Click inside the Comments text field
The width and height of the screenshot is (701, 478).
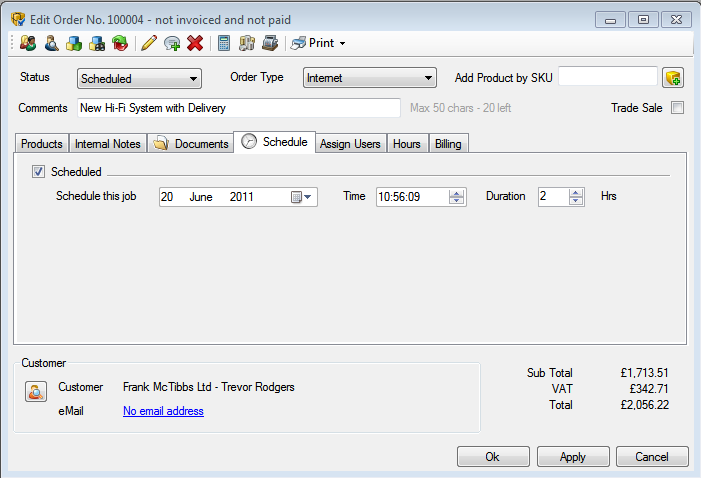tap(238, 108)
